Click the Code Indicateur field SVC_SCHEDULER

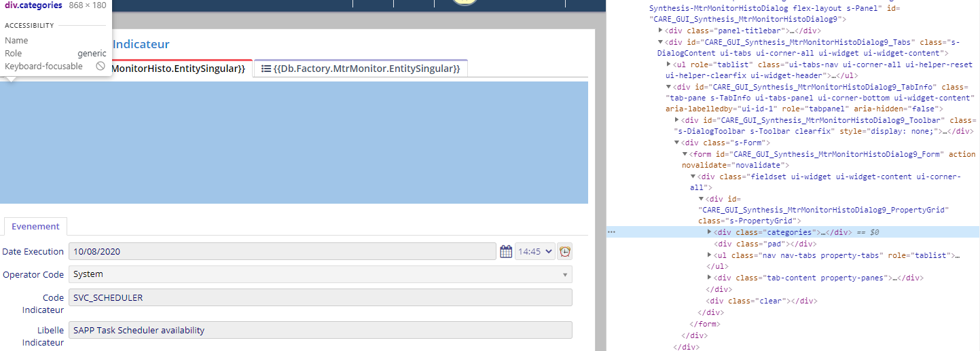click(x=321, y=297)
